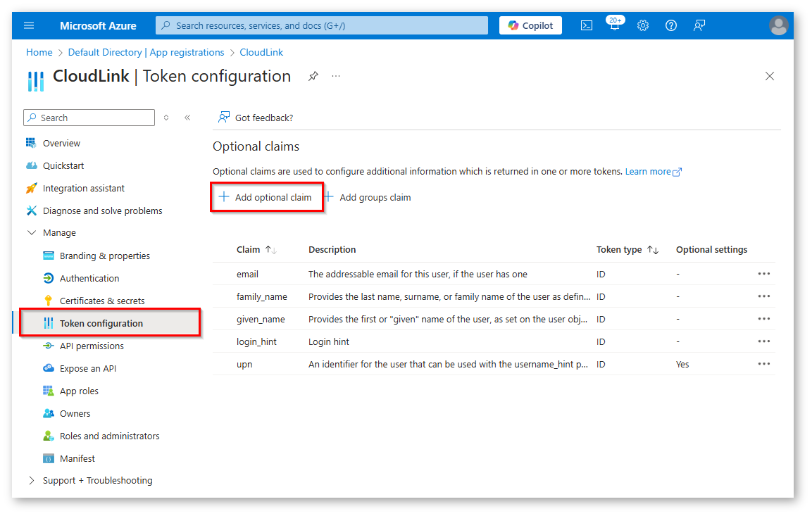
Task: Open Expose an API page
Action: (x=87, y=368)
